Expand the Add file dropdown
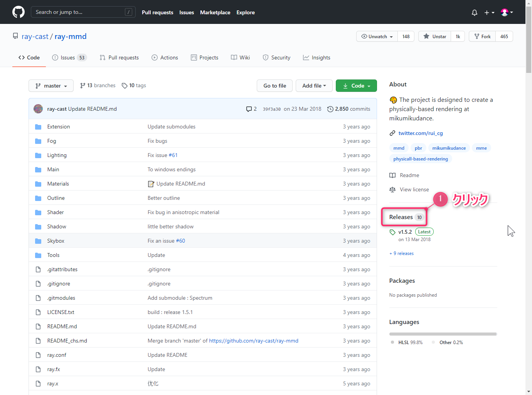The width and height of the screenshot is (532, 395). (314, 86)
